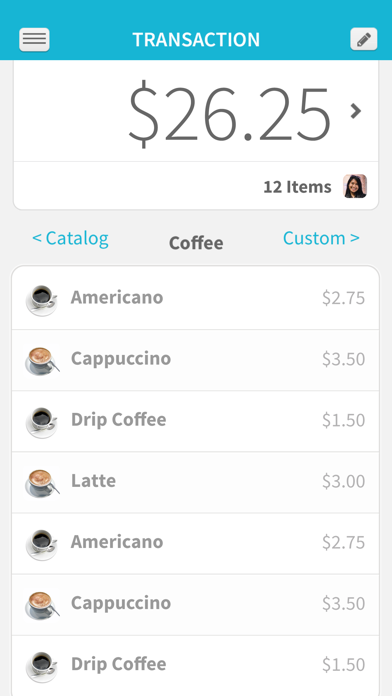Screen dimensions: 392x696
Task: Expand transaction total with chevron arrow
Action: pos(356,111)
